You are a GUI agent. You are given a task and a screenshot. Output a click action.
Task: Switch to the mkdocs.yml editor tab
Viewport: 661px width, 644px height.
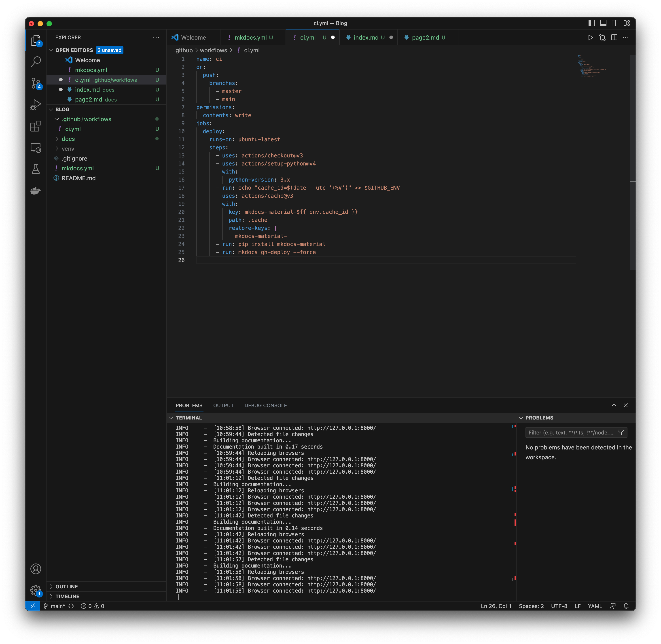[x=253, y=38]
